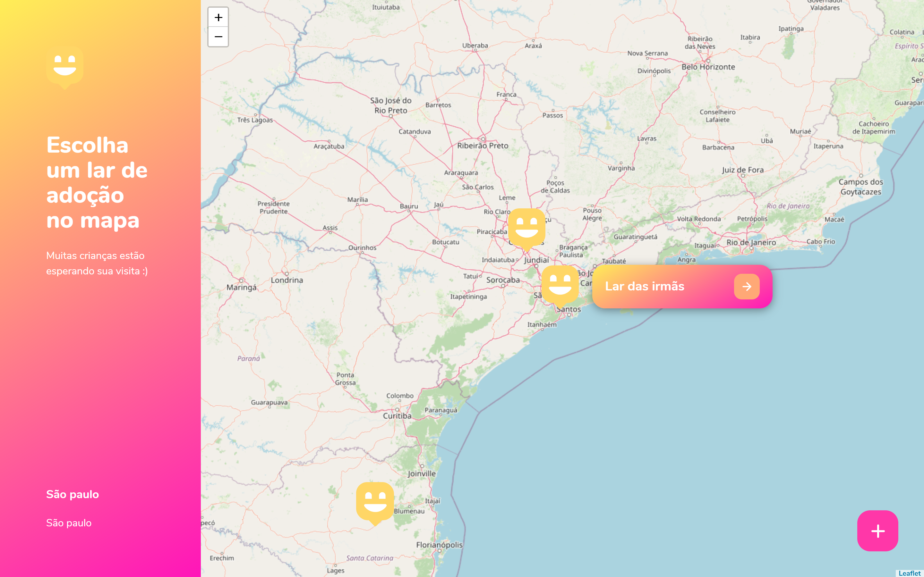924x577 pixels.
Task: Click the bold São paulo sidebar text
Action: 73,494
